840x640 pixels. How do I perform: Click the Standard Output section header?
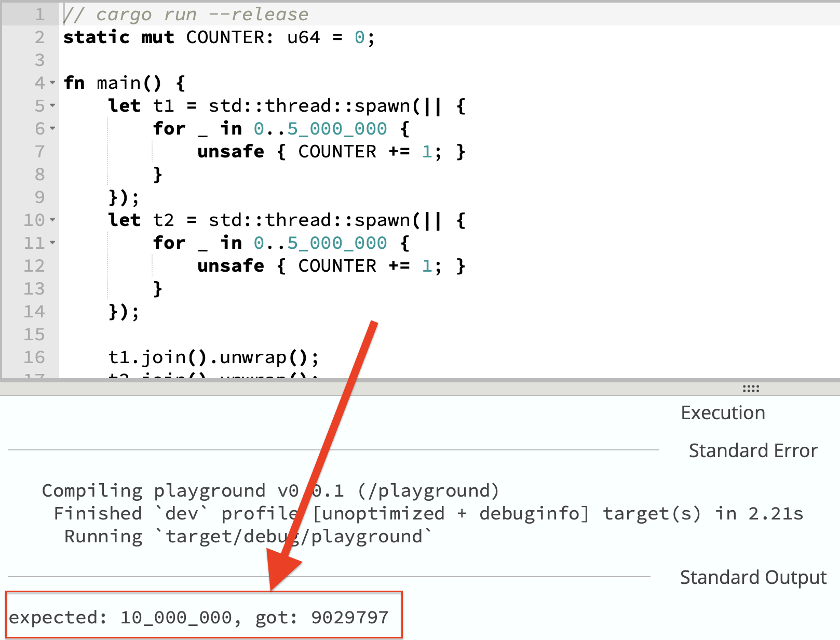click(752, 577)
